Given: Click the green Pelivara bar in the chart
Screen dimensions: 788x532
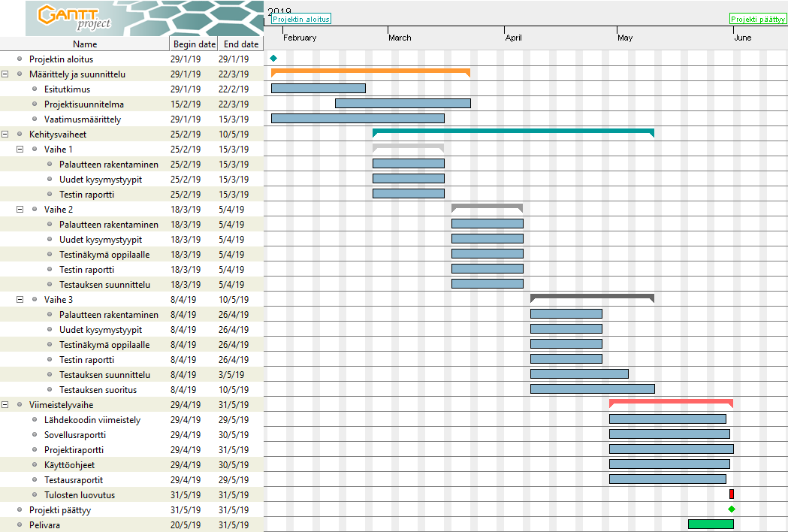Looking at the screenshot, I should [x=711, y=524].
